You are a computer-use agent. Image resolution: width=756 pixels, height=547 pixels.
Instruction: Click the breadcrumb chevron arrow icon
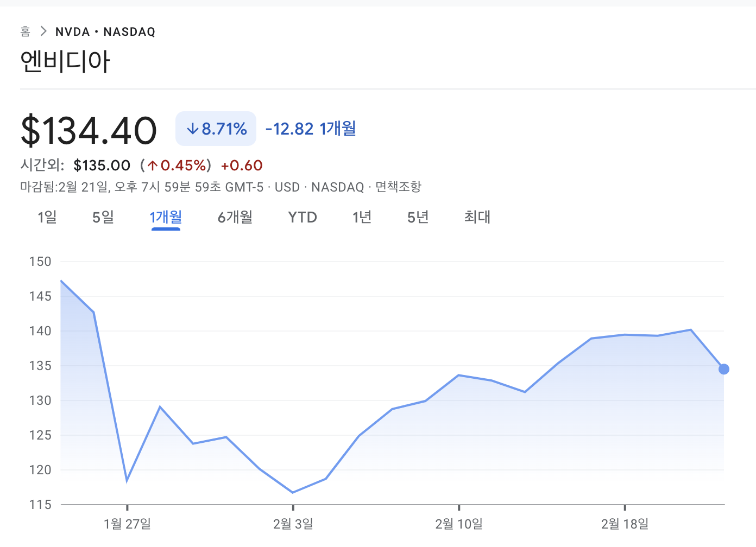click(43, 31)
